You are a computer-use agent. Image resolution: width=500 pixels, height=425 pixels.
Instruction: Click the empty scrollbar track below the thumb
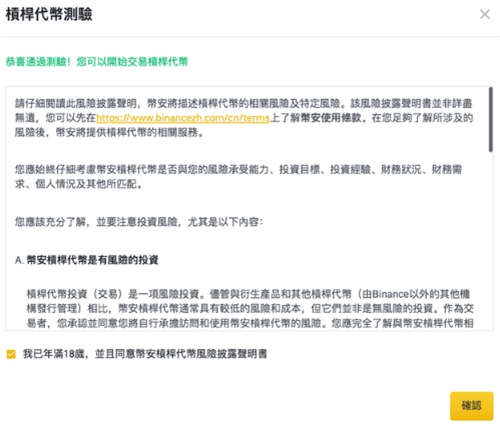point(490,240)
